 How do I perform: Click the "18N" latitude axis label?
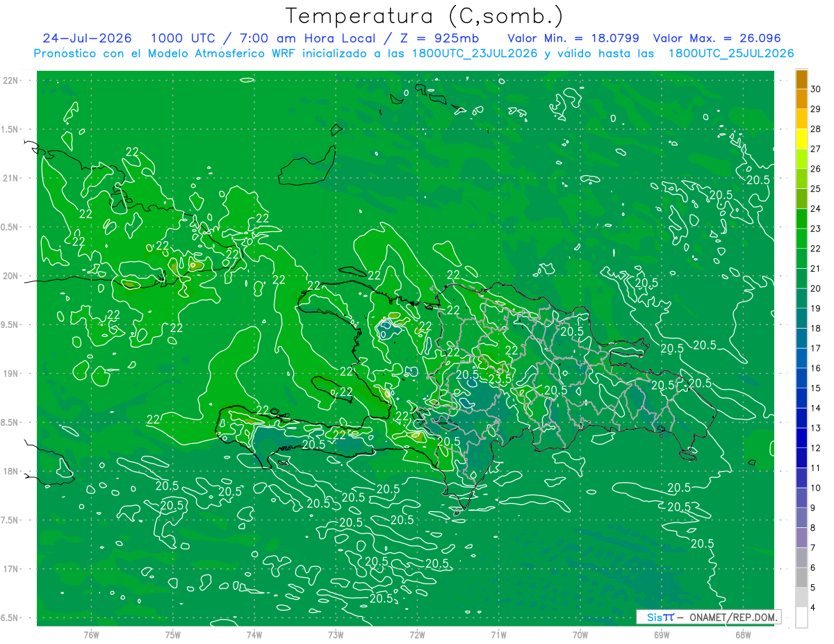11,471
